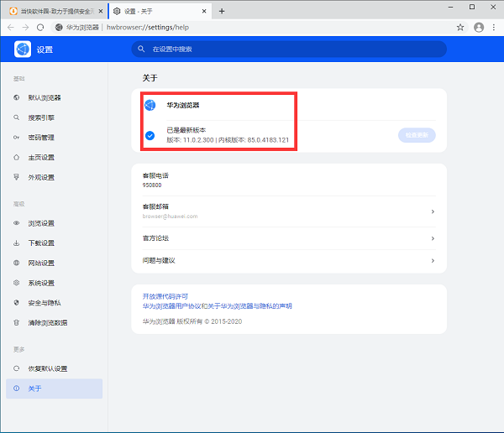Open a new tab with plus button
Viewport: 504px width, 433px height.
[x=222, y=11]
